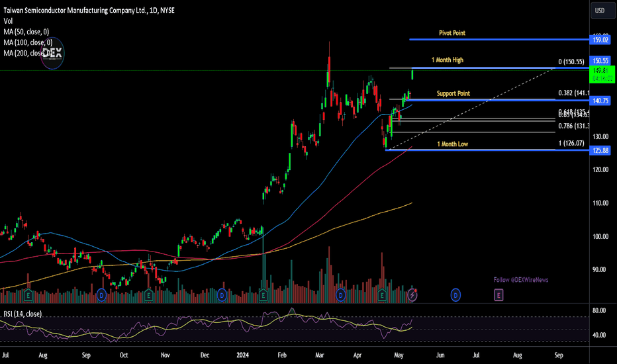Viewport: 617px width, 364px height.
Task: Select the MA (100, close, 0) legend
Action: click(x=28, y=42)
